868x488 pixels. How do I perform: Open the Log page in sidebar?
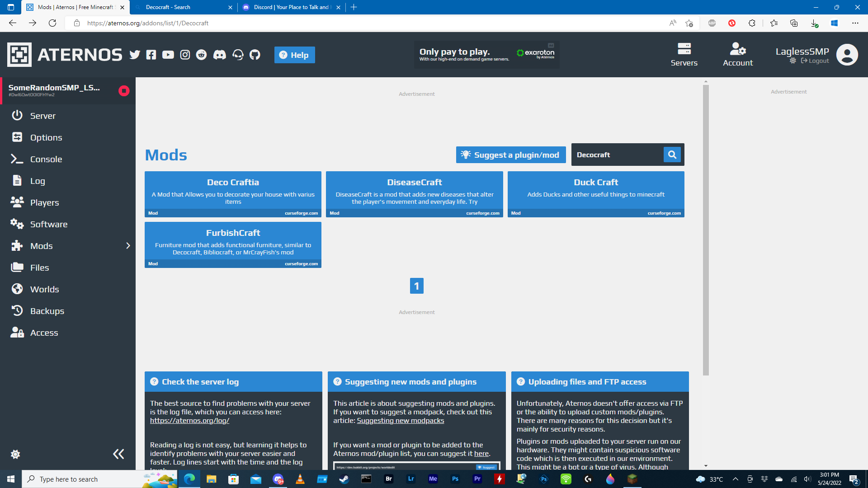[68, 181]
